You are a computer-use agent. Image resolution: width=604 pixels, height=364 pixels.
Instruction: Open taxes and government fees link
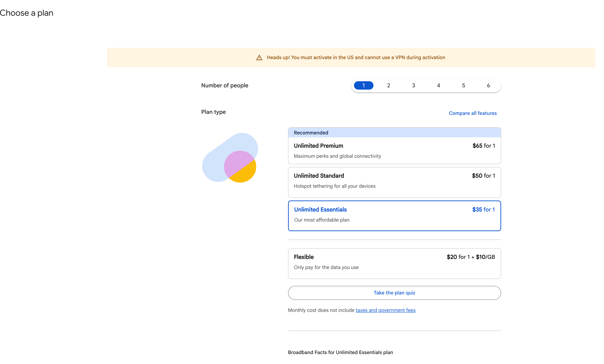point(385,310)
